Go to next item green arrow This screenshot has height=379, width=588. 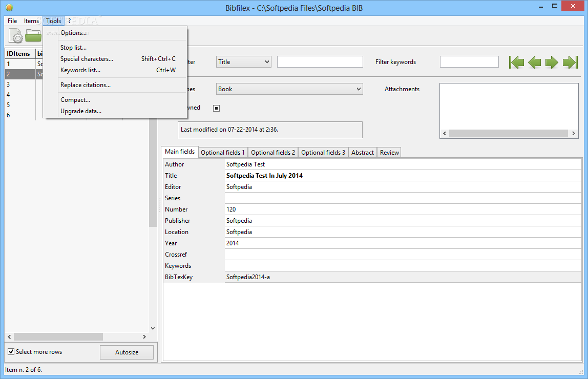click(x=552, y=62)
